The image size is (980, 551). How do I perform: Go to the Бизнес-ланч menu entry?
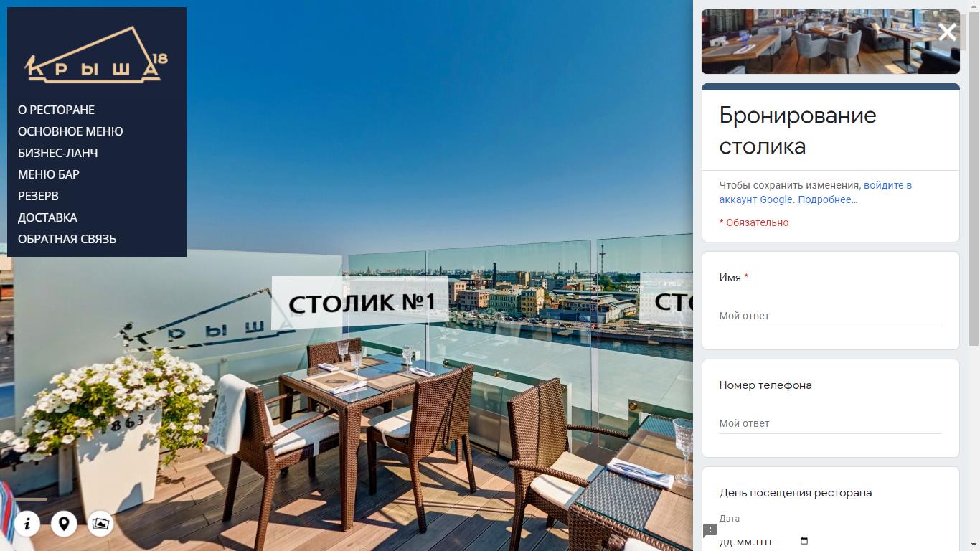click(58, 153)
